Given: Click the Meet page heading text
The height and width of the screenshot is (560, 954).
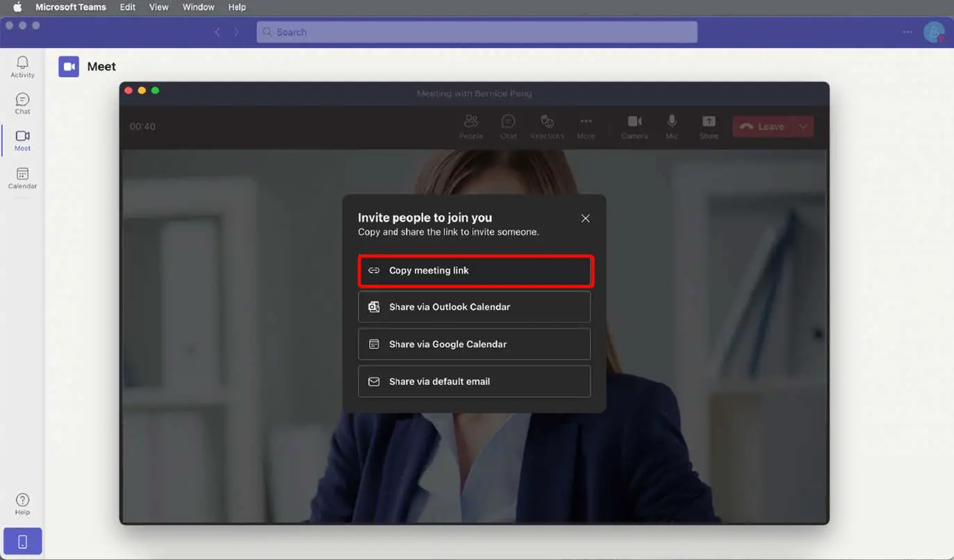Looking at the screenshot, I should click(x=101, y=67).
